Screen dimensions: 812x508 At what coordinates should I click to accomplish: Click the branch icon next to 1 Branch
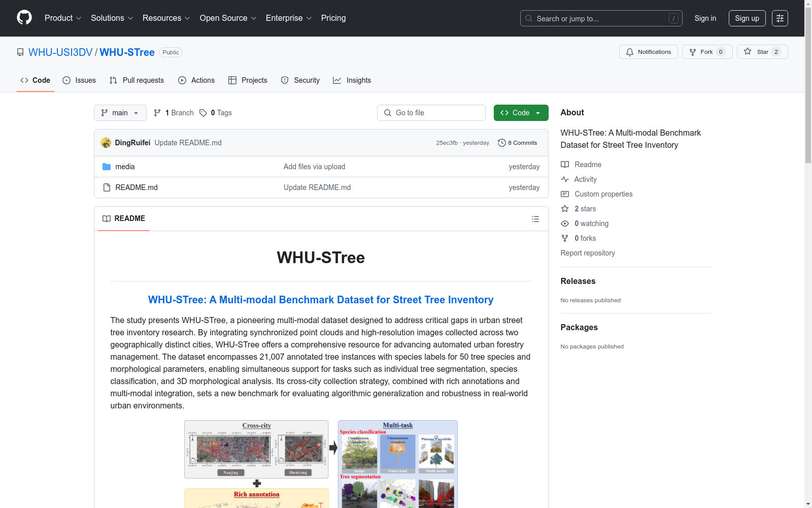click(157, 113)
